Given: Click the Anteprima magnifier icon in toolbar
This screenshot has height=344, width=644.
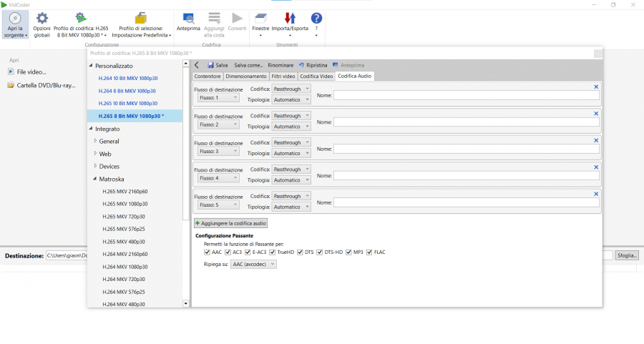Looking at the screenshot, I should pyautogui.click(x=188, y=18).
